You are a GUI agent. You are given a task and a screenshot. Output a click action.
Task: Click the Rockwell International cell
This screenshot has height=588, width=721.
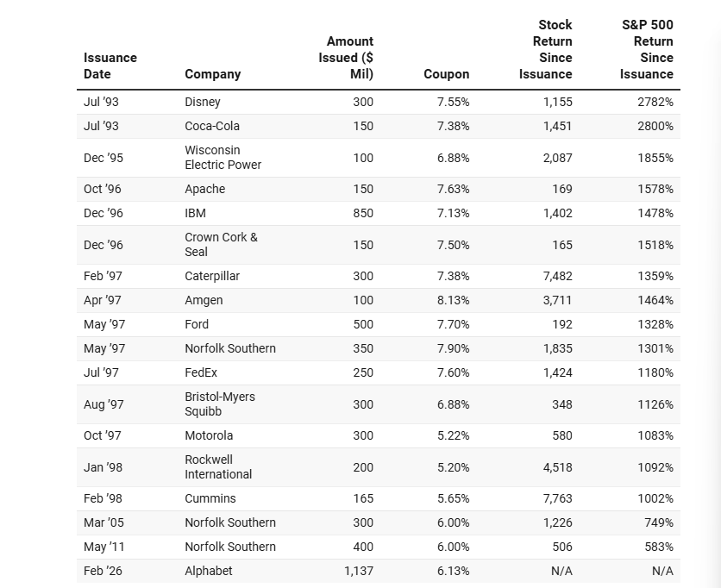tap(218, 467)
